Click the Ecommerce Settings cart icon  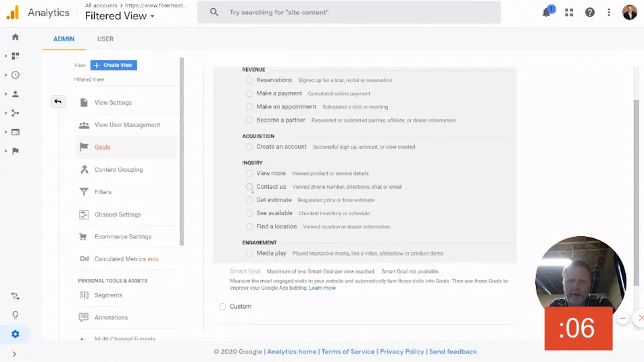(83, 237)
